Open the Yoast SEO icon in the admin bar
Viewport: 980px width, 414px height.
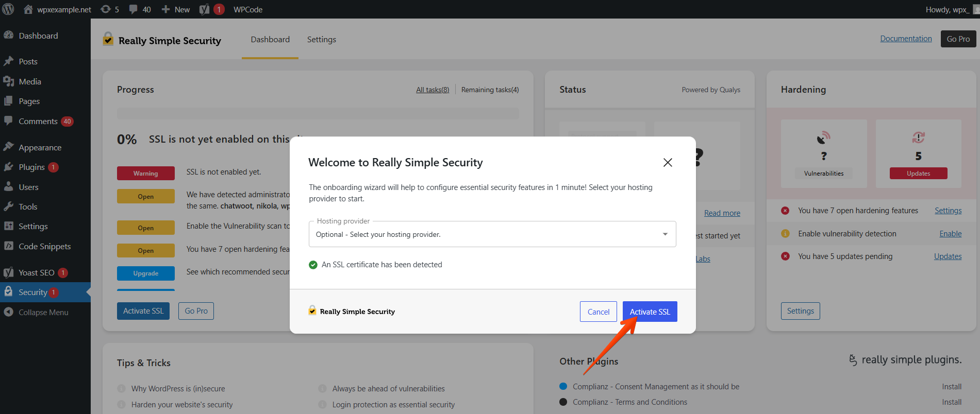click(205, 9)
